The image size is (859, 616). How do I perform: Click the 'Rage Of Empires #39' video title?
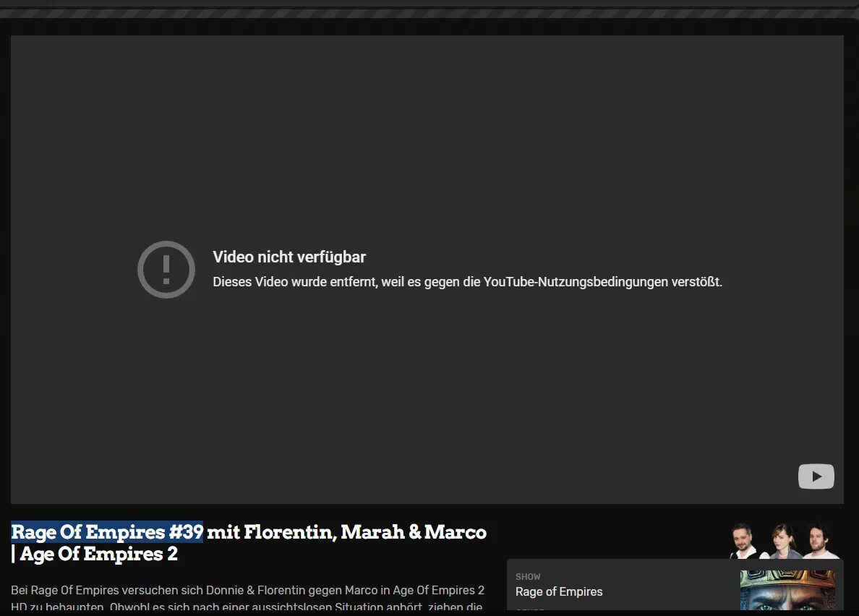tap(249, 543)
